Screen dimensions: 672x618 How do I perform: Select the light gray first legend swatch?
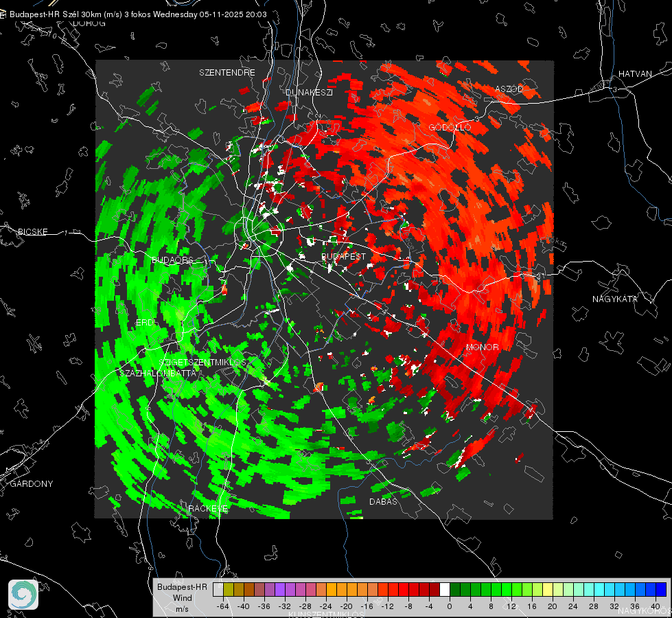point(218,589)
